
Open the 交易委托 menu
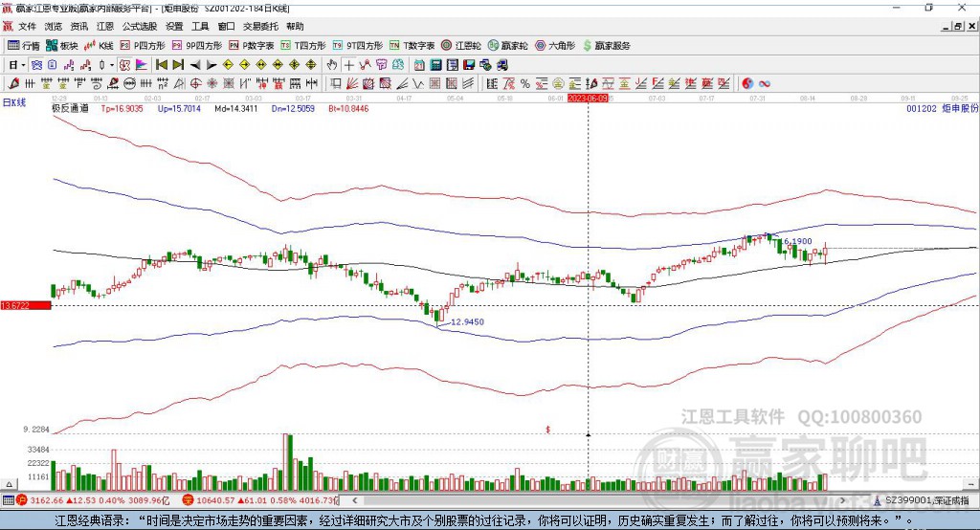tap(260, 26)
